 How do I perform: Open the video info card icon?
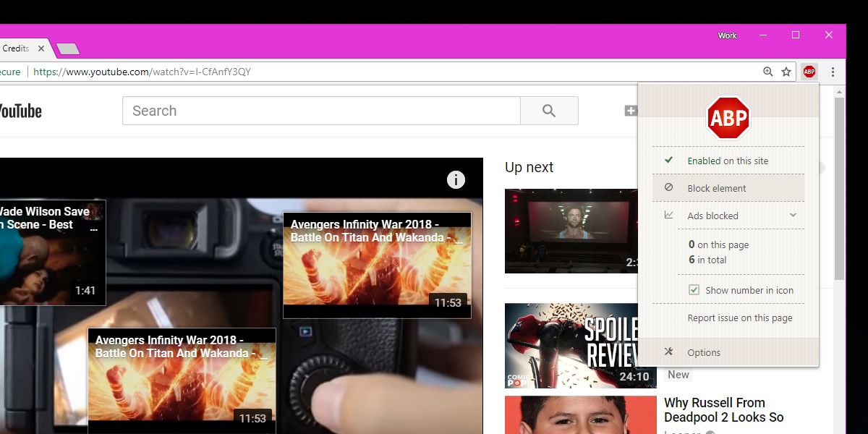(x=456, y=179)
